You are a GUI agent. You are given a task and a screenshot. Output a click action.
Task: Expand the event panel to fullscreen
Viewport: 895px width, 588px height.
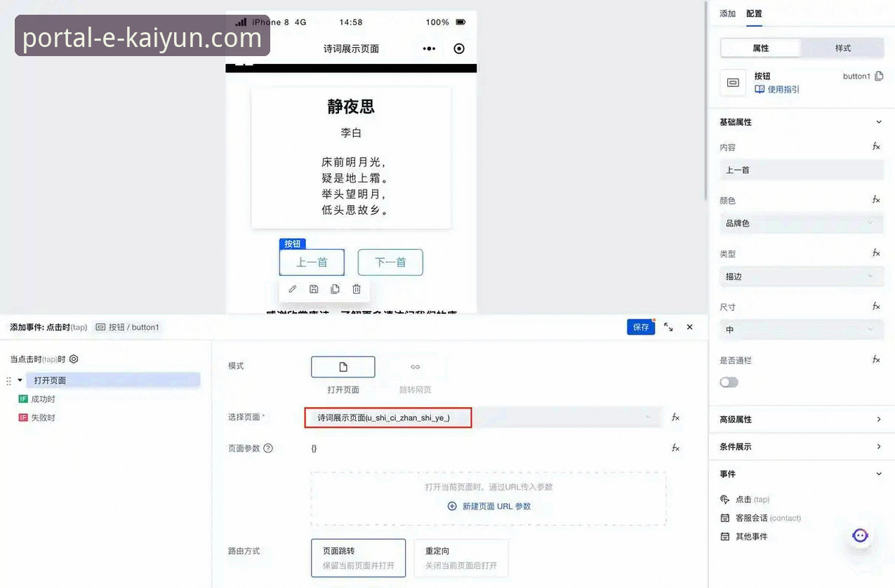tap(668, 327)
